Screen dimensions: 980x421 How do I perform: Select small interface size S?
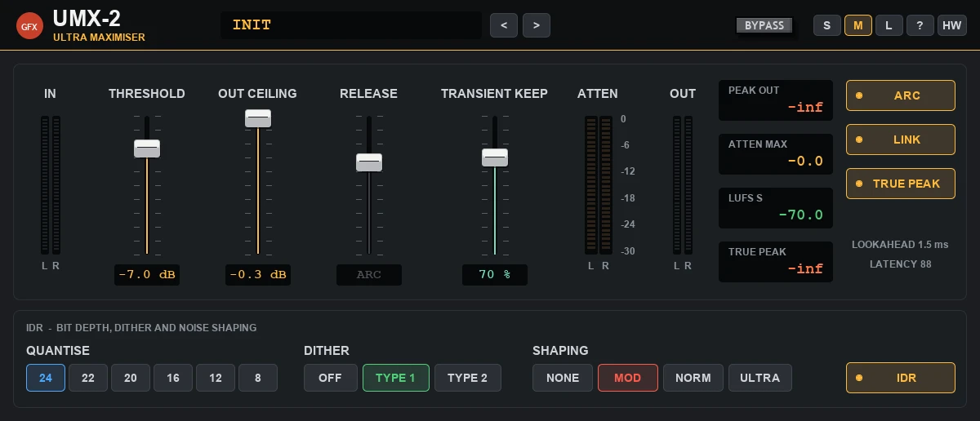(x=827, y=25)
